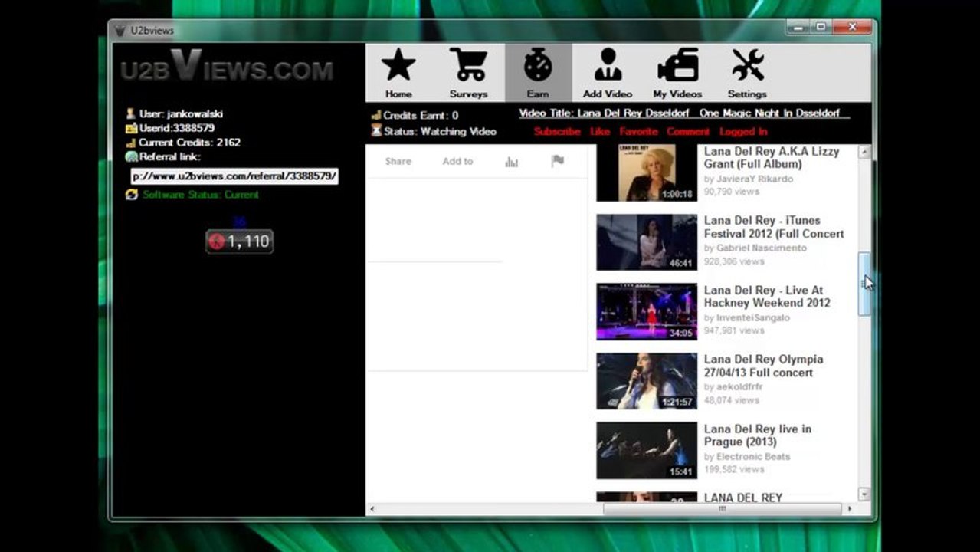The height and width of the screenshot is (552, 980).
Task: Click the horizontal scrollbar right arrow
Action: (x=849, y=508)
